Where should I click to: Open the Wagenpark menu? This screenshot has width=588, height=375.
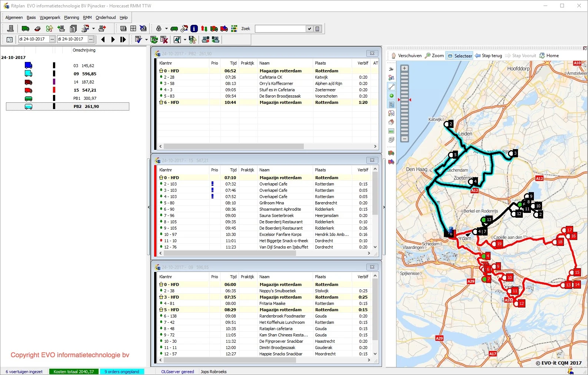50,17
